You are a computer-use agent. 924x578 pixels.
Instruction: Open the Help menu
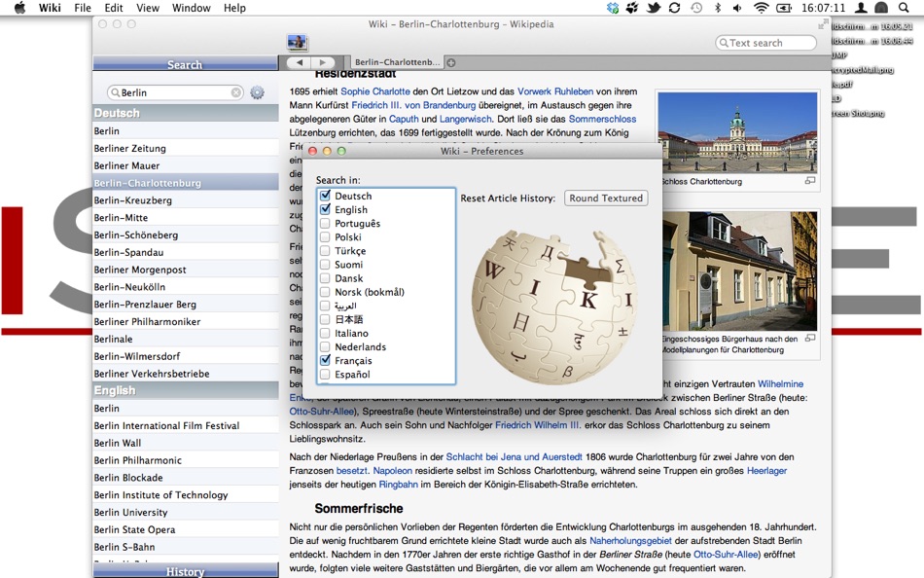coord(234,8)
